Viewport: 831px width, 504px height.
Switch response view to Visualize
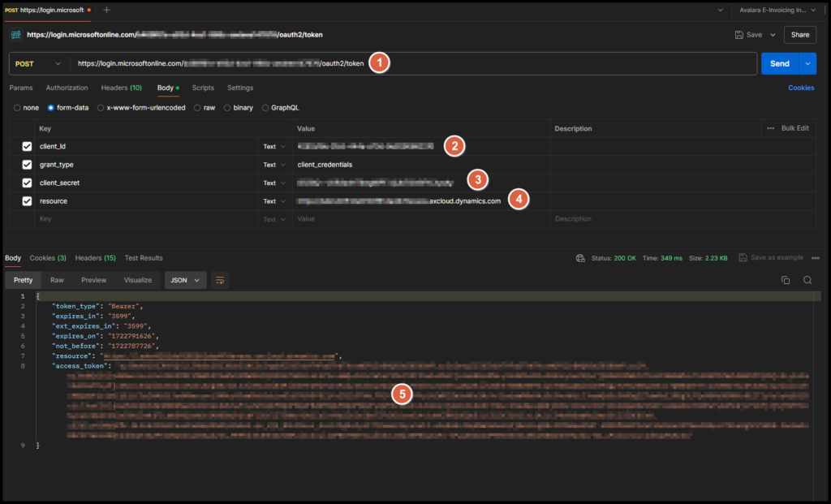pyautogui.click(x=138, y=280)
